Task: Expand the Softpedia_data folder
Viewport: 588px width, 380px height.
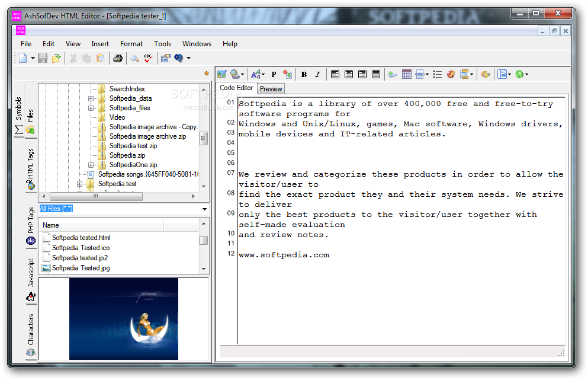Action: [91, 99]
